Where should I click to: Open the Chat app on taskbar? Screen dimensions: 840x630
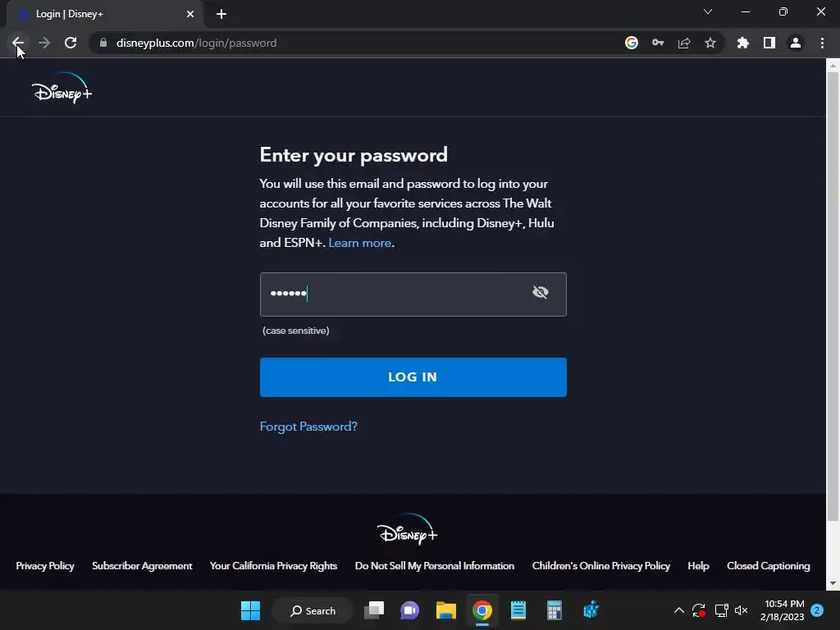point(410,610)
